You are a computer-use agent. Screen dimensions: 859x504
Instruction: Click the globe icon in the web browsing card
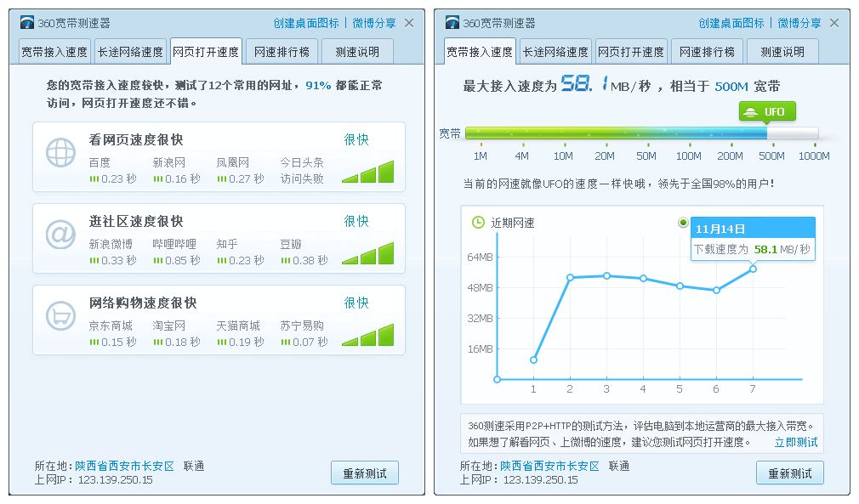[60, 154]
